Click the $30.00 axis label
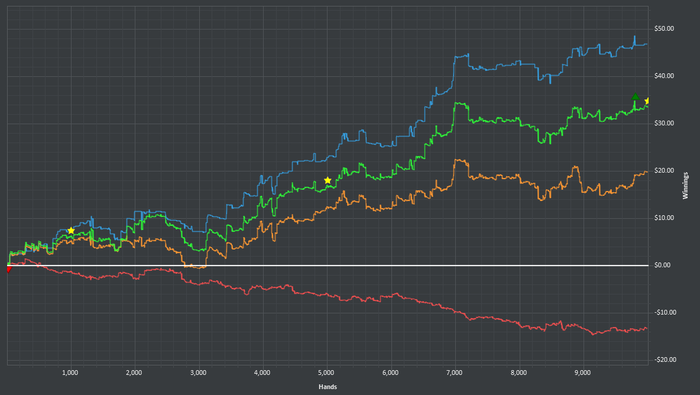Screen dimensions: 700x395 coord(664,123)
